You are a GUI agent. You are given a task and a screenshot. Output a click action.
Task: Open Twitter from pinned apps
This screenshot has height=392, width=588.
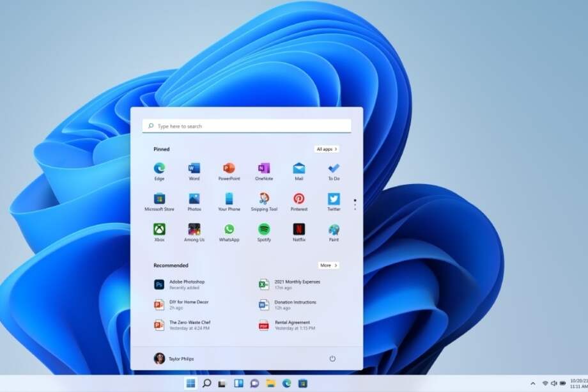point(333,198)
